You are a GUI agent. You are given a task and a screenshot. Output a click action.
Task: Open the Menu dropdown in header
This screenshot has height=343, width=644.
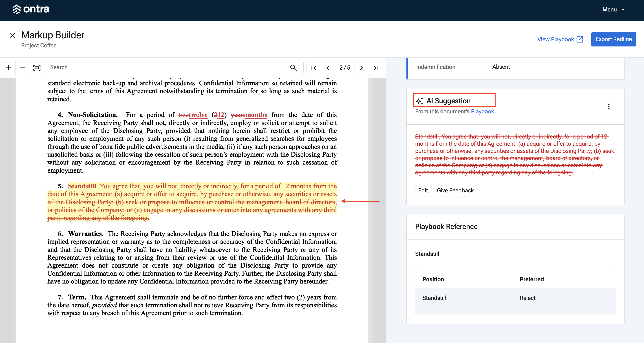[x=613, y=9]
